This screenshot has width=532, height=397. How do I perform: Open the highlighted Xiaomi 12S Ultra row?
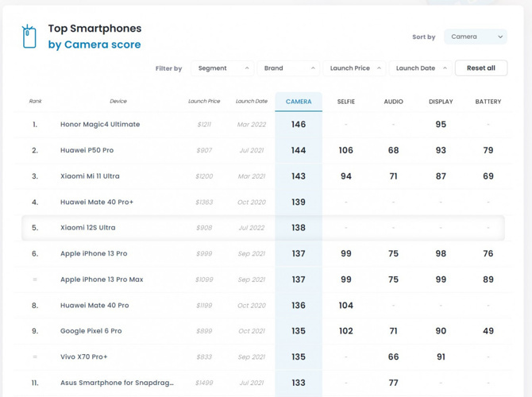click(87, 228)
